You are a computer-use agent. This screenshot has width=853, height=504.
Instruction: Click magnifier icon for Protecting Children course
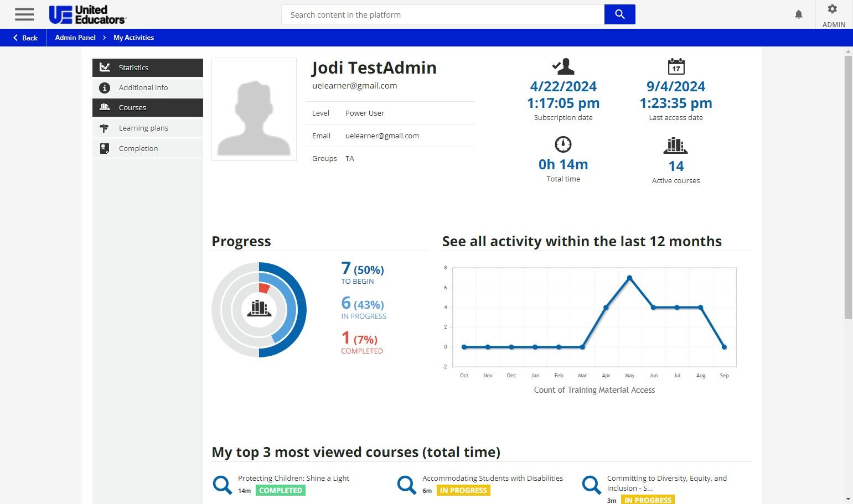click(x=223, y=485)
